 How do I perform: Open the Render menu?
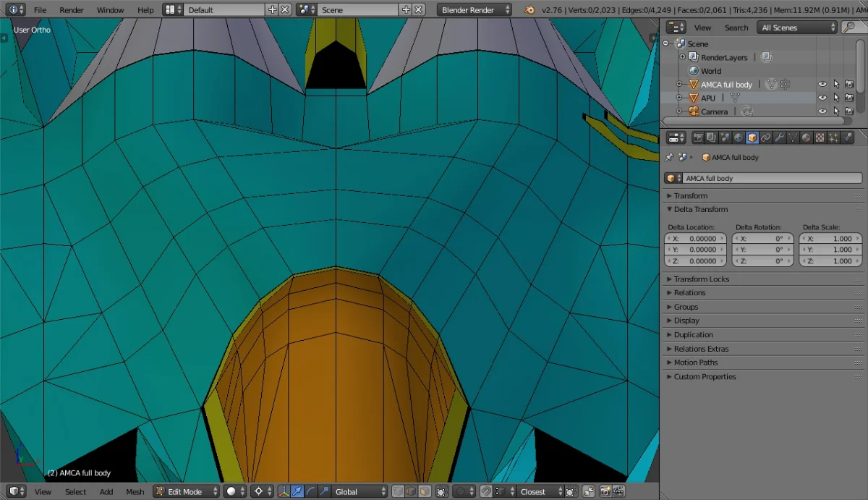coord(72,10)
